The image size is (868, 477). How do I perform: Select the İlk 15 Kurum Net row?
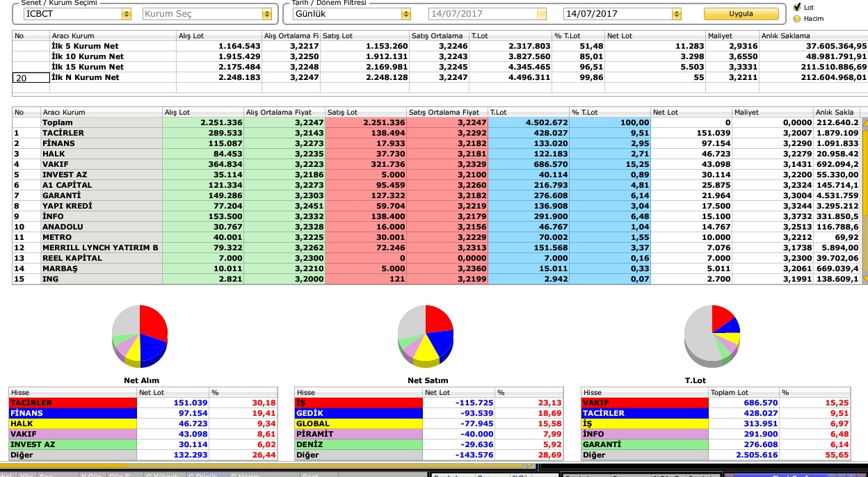[x=440, y=67]
